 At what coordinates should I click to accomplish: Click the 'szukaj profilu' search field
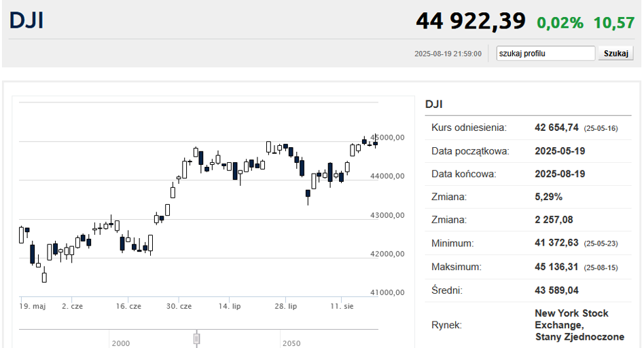click(x=545, y=54)
